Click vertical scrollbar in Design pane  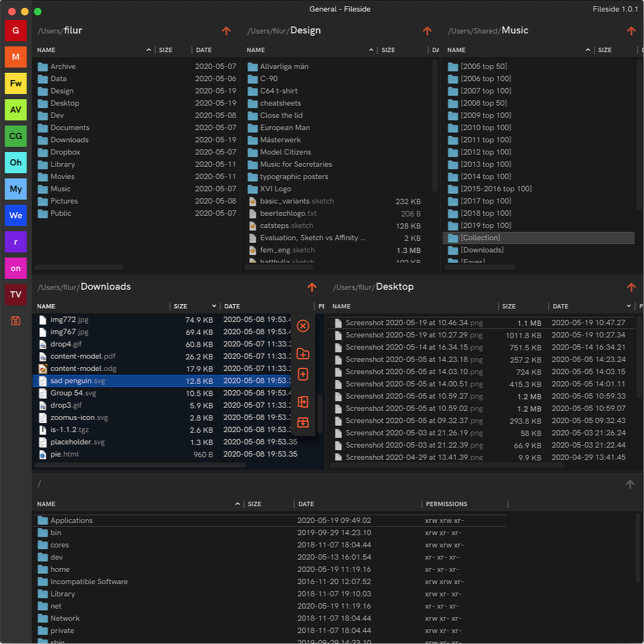(x=435, y=126)
